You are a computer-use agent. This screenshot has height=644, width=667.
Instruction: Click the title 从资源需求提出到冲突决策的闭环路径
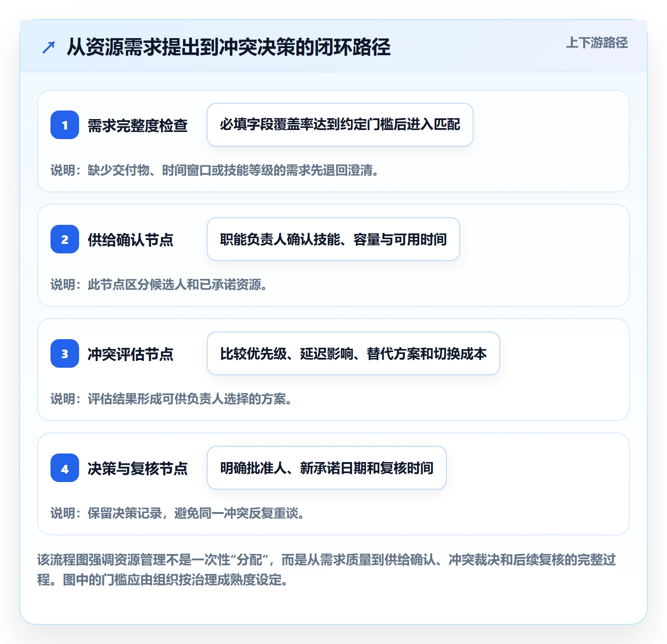229,47
